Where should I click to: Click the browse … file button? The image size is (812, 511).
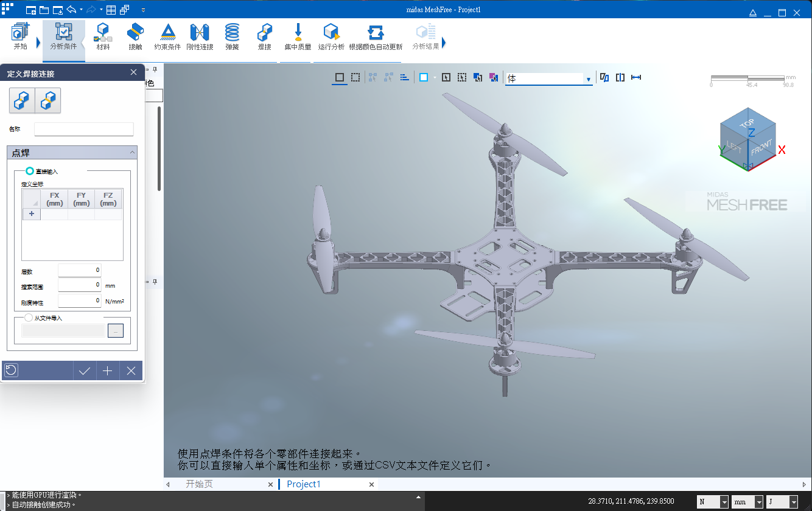(x=116, y=331)
